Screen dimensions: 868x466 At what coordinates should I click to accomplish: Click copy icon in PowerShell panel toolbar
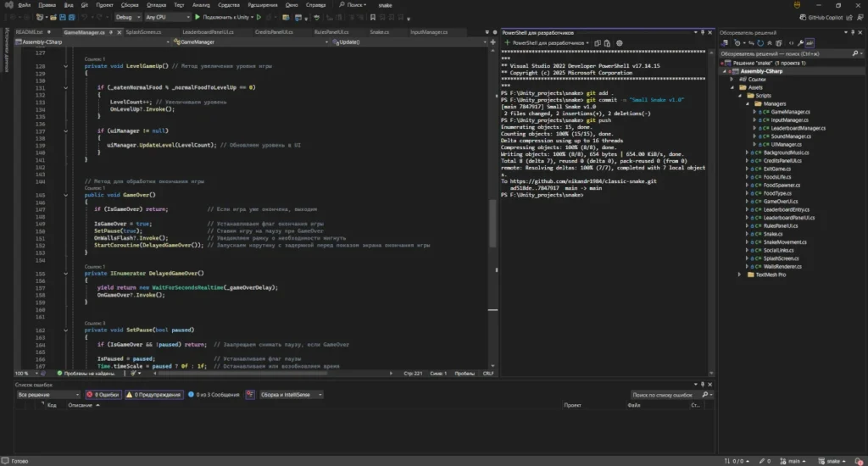coord(598,43)
